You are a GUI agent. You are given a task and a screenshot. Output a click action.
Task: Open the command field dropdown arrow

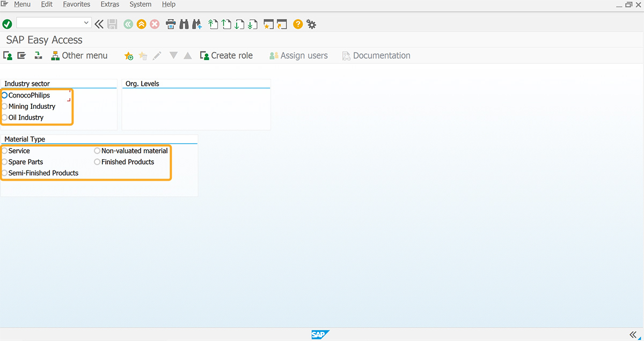[86, 23]
